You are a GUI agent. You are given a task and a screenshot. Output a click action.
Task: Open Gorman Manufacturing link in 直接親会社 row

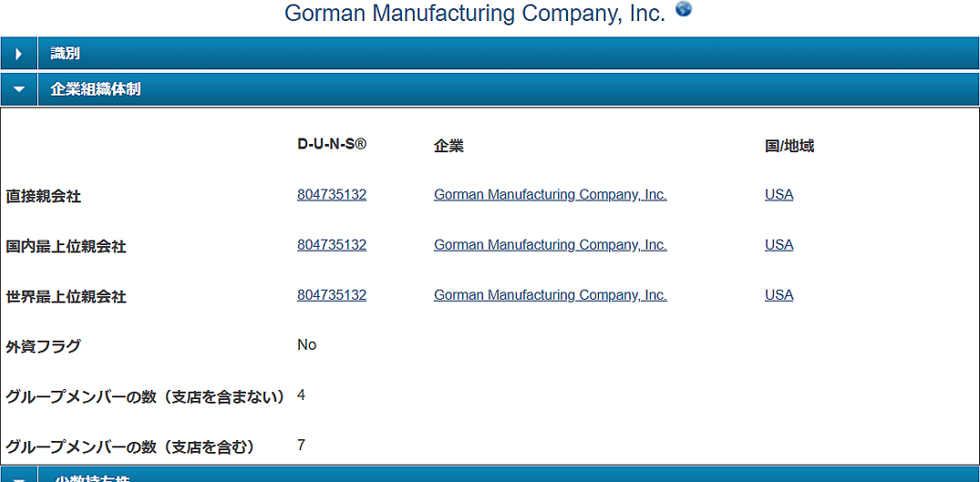click(x=550, y=195)
